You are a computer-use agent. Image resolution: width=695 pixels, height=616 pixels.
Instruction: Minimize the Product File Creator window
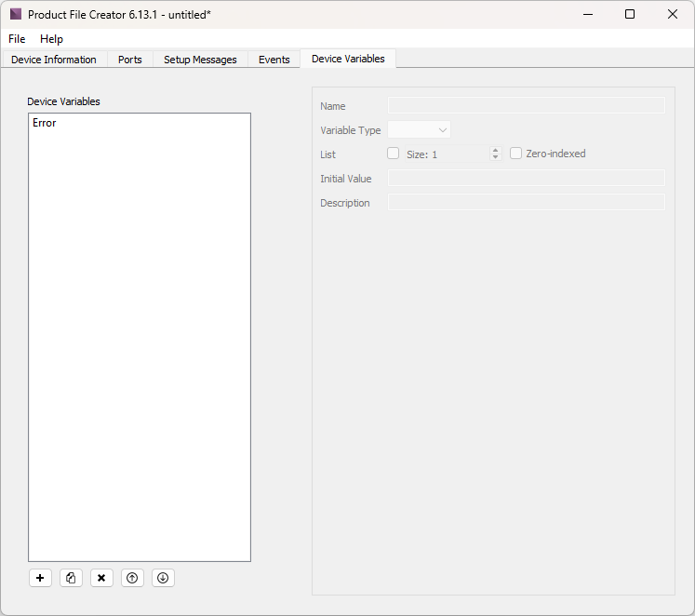click(x=587, y=14)
